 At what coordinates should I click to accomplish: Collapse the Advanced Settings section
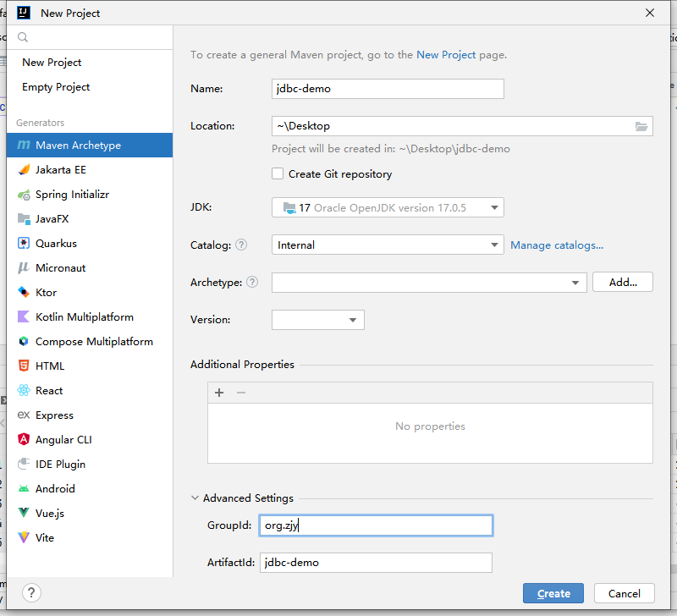pyautogui.click(x=196, y=498)
